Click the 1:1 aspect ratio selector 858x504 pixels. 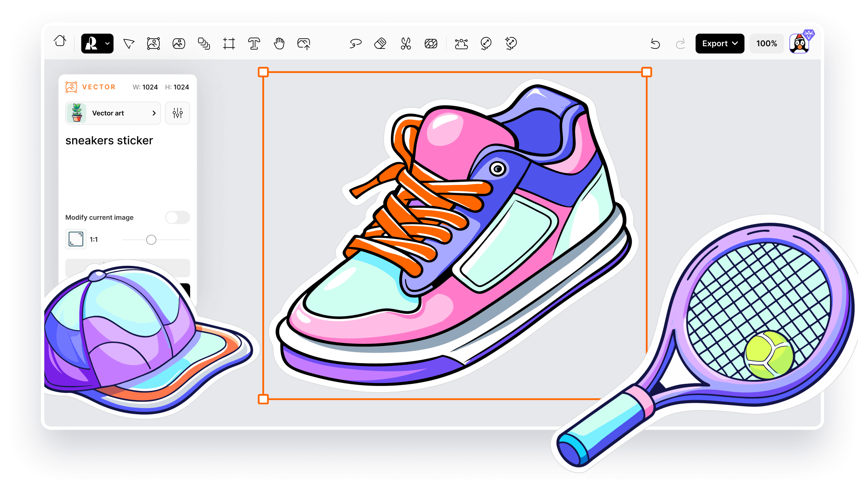pos(76,239)
